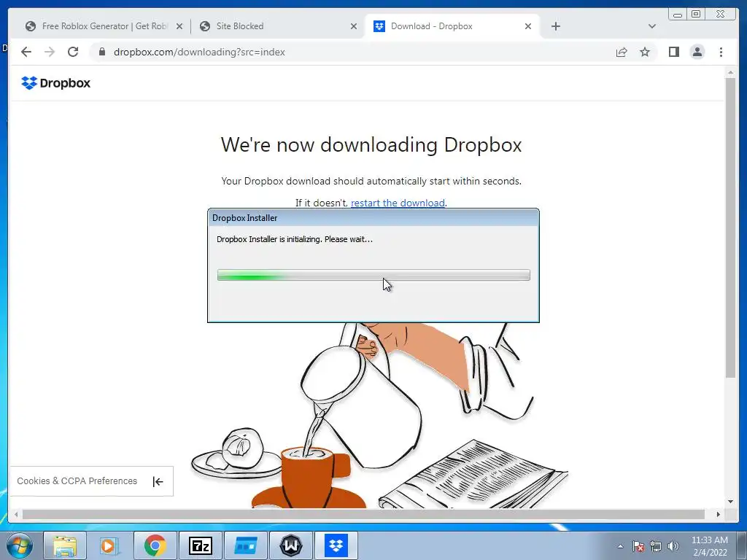Open the volume speaker tray icon
Image resolution: width=747 pixels, height=560 pixels.
(x=673, y=546)
